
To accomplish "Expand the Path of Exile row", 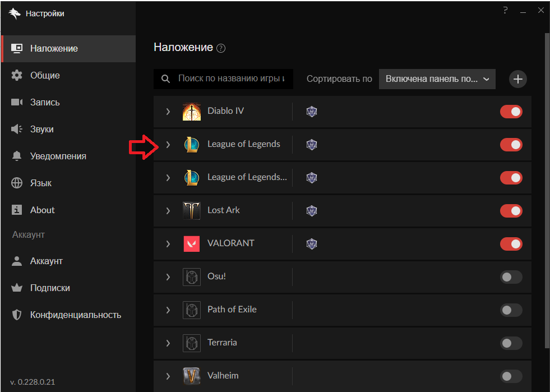I will 168,310.
